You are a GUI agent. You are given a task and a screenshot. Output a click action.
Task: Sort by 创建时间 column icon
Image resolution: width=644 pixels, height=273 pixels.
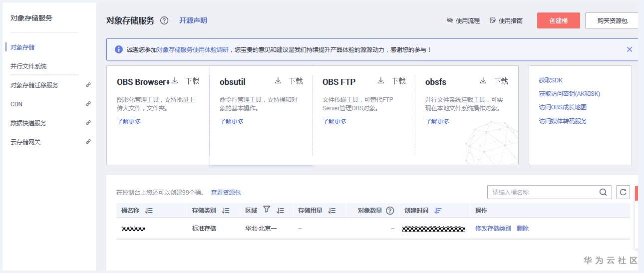pos(438,211)
